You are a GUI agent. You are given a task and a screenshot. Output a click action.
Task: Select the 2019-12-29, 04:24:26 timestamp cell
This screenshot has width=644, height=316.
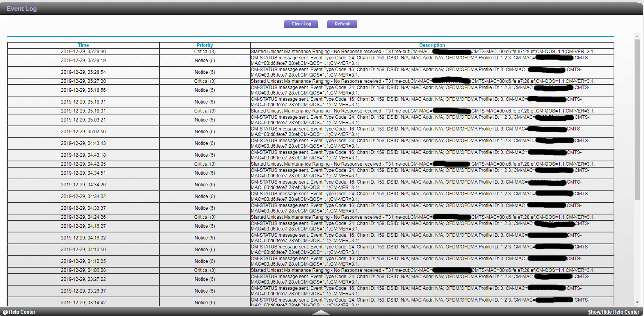[x=83, y=217]
